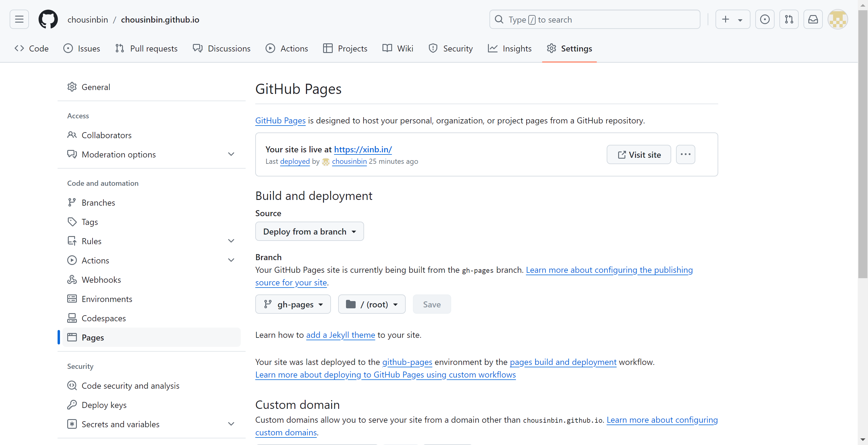Expand Secrets and variables section

coord(231,424)
